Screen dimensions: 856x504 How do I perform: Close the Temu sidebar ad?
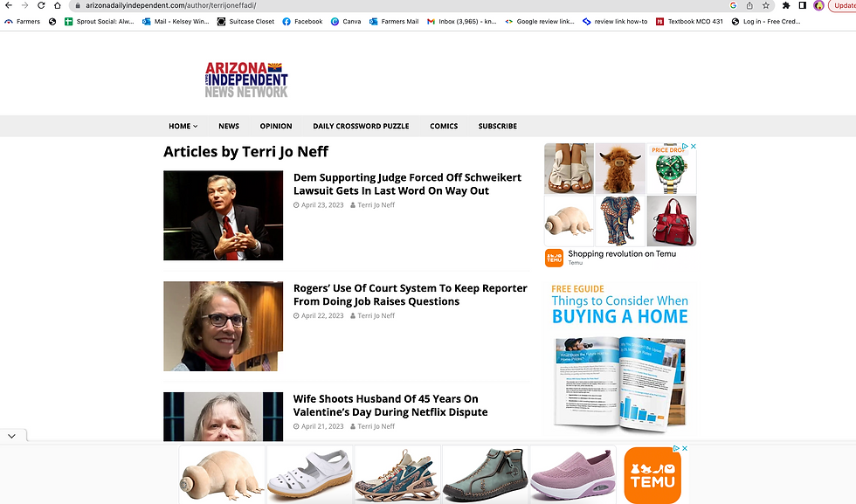[x=694, y=147]
